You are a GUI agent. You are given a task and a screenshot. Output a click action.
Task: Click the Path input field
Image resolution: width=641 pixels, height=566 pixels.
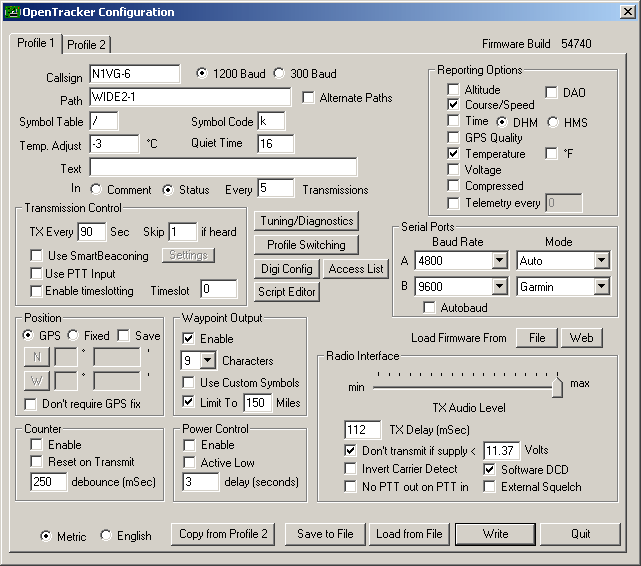190,97
